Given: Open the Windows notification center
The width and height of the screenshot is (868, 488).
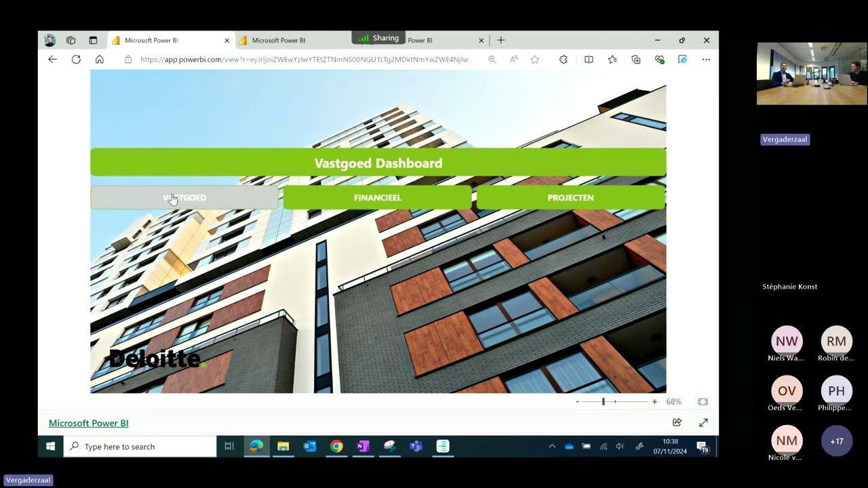Looking at the screenshot, I should pyautogui.click(x=703, y=447).
